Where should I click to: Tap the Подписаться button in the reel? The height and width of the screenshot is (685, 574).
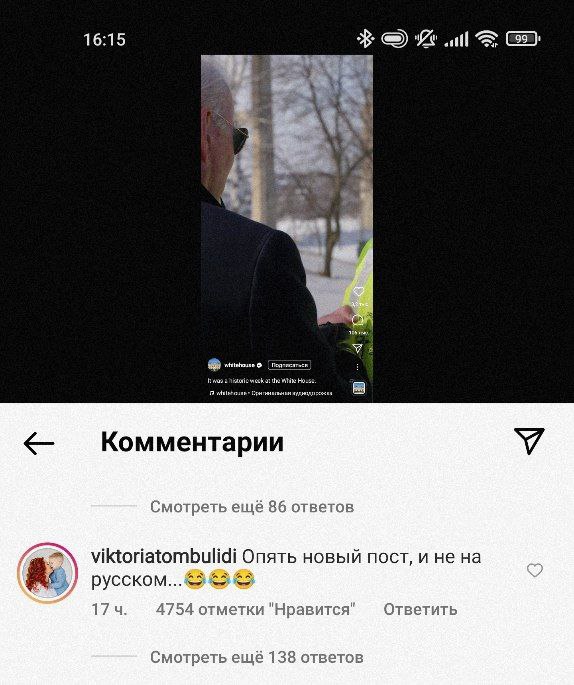[289, 365]
